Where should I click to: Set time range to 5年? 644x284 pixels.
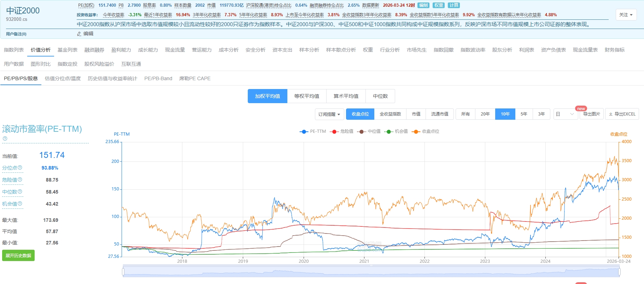click(524, 114)
